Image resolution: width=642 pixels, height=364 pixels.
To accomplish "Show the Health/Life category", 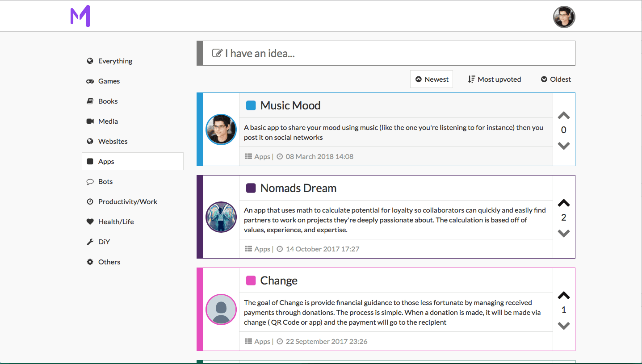I will [x=116, y=222].
